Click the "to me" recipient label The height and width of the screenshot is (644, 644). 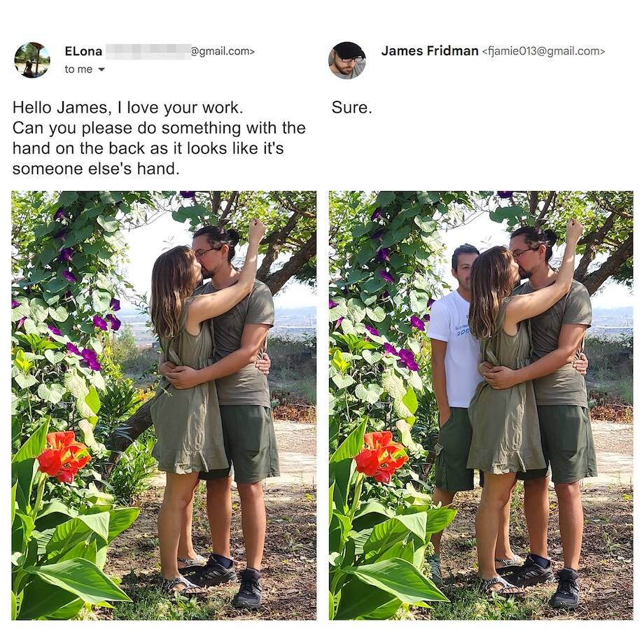pyautogui.click(x=78, y=69)
